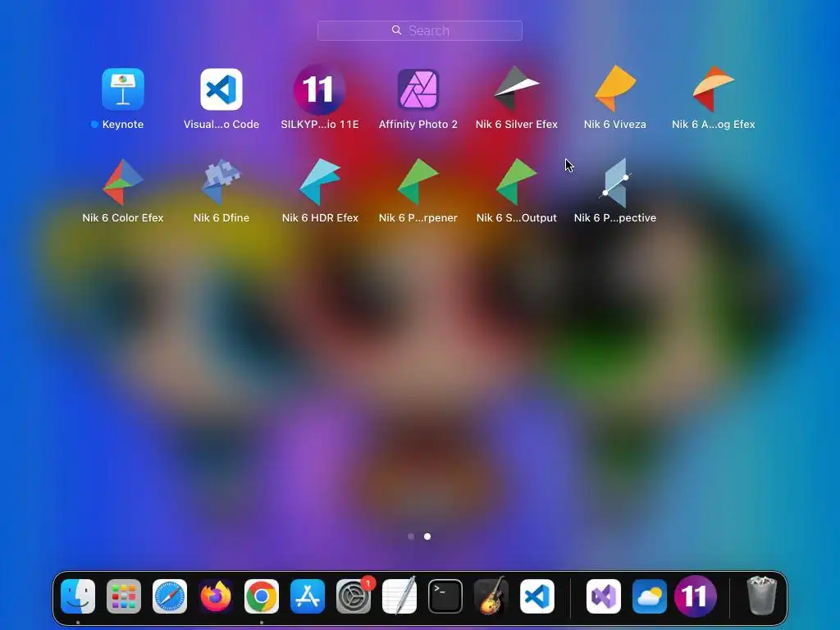Open Safari from the Dock
The height and width of the screenshot is (630, 840).
coord(170,596)
